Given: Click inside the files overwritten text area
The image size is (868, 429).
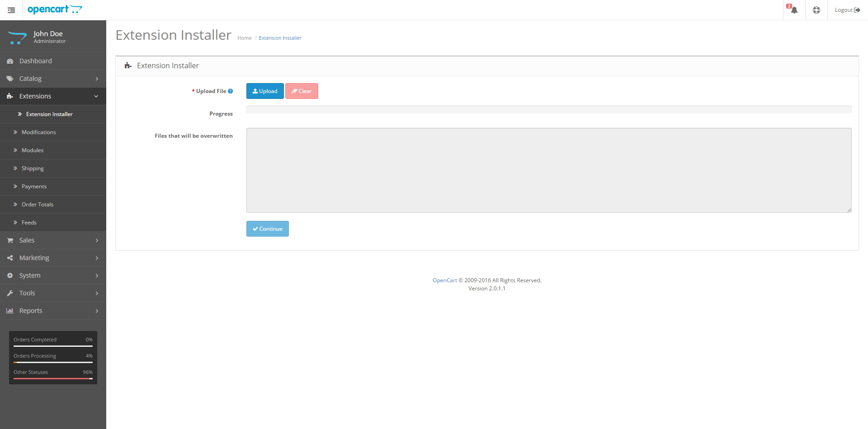Looking at the screenshot, I should click(x=548, y=170).
